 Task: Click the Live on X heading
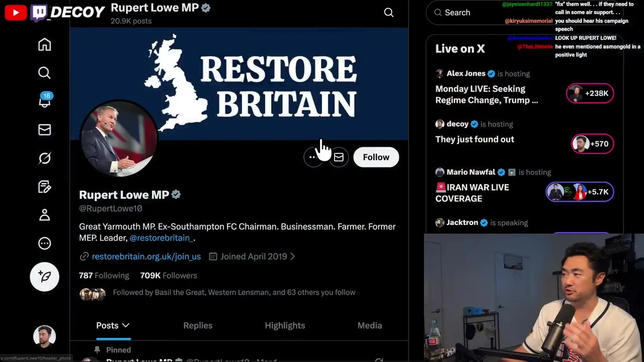[460, 49]
